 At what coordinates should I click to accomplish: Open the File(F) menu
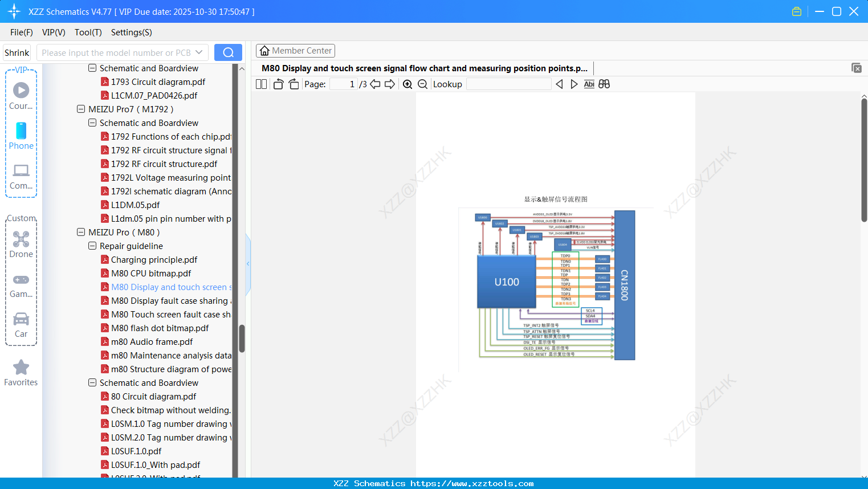click(22, 32)
